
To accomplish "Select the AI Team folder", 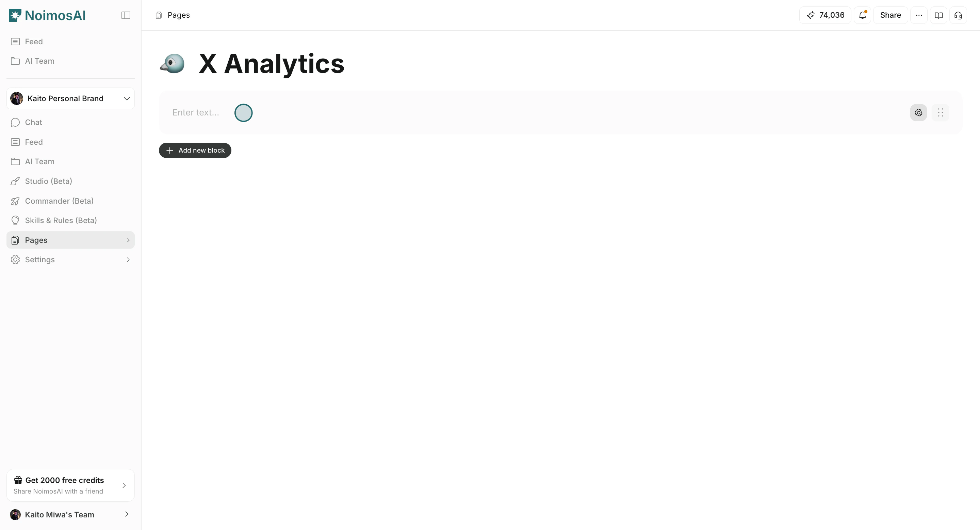I will tap(39, 161).
